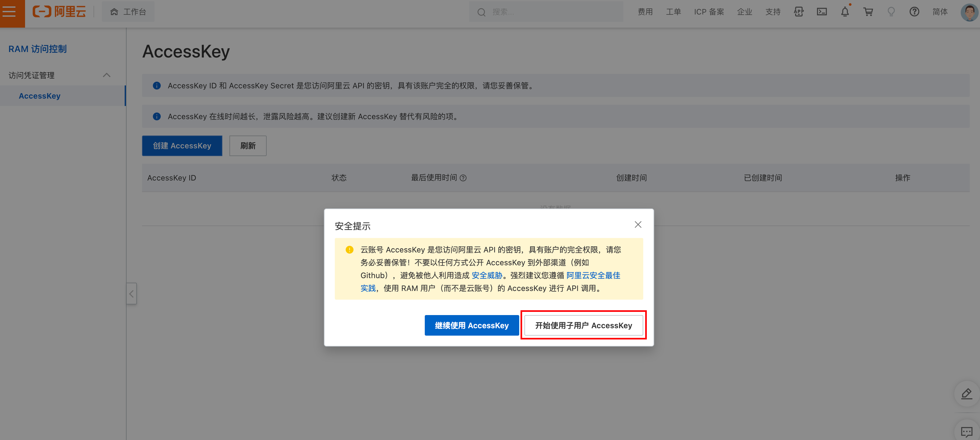This screenshot has height=440, width=980.
Task: Open the 工作台 workbench menu
Action: [128, 12]
